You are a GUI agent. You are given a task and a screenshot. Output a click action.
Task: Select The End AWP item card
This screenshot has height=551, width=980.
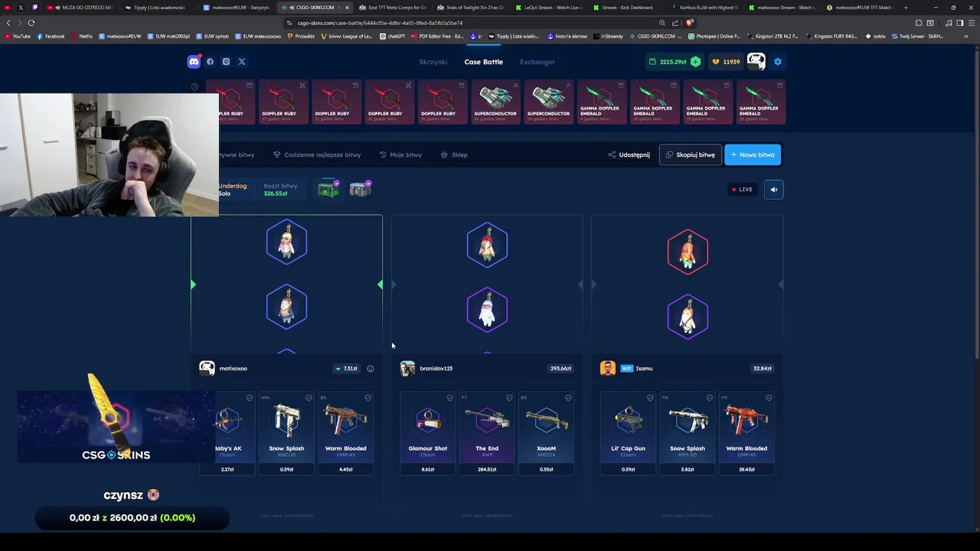click(487, 433)
